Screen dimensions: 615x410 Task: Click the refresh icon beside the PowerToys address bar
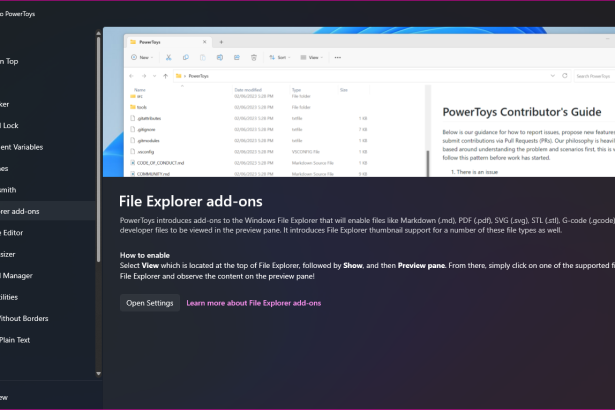click(565, 76)
